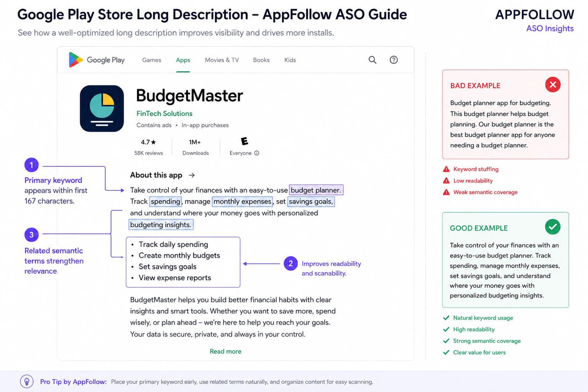The image size is (588, 392).
Task: Click the Read more link
Action: (226, 351)
